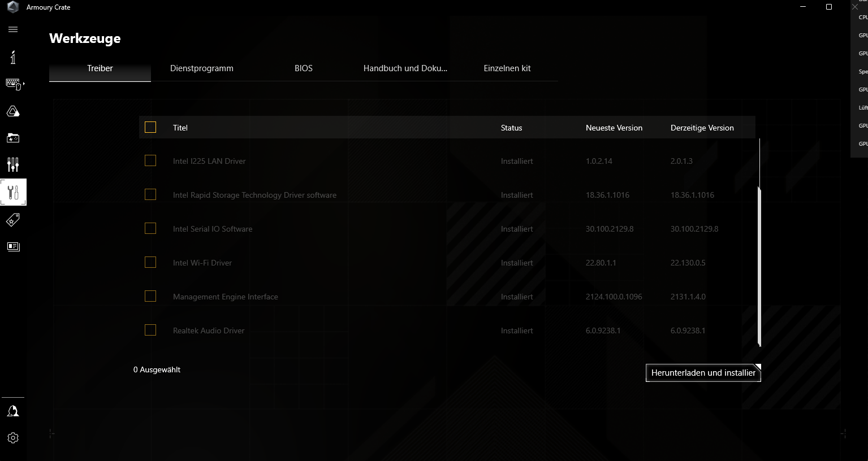Maximize the Armoury Crate window

point(829,7)
